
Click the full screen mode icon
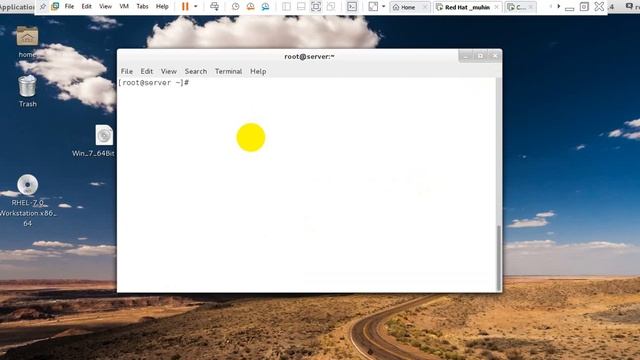click(316, 7)
